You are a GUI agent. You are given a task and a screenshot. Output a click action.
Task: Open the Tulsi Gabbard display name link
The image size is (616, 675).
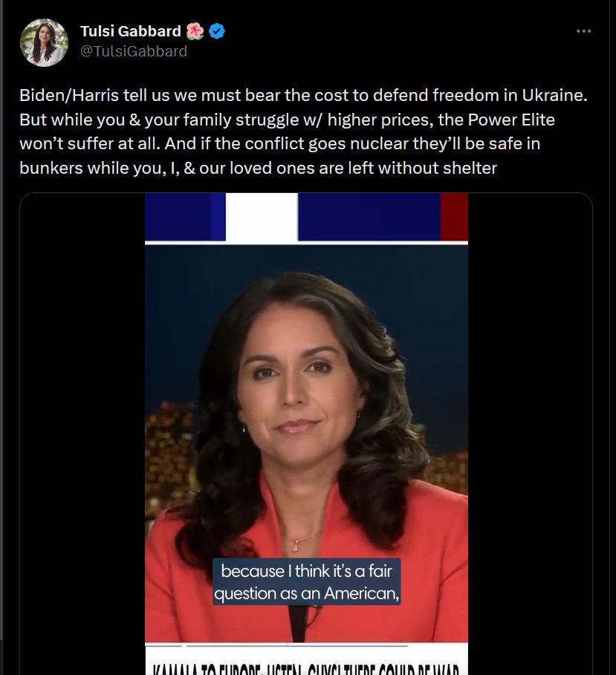pyautogui.click(x=131, y=31)
